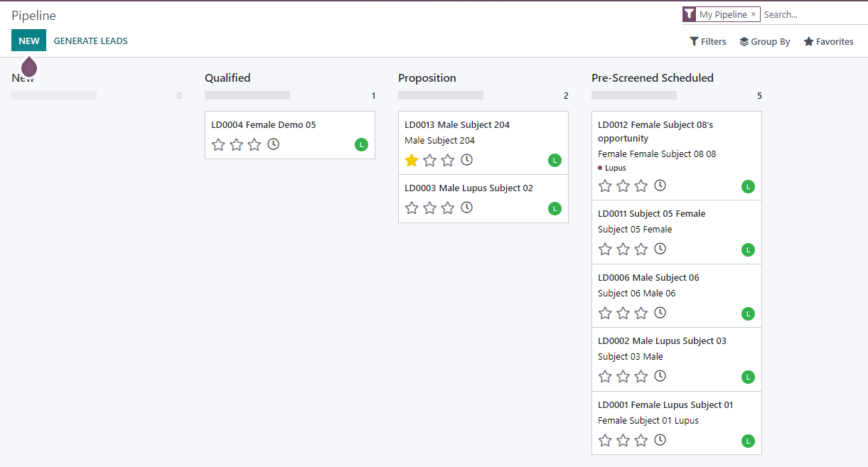Click the GENERATE LEADS link

click(90, 41)
